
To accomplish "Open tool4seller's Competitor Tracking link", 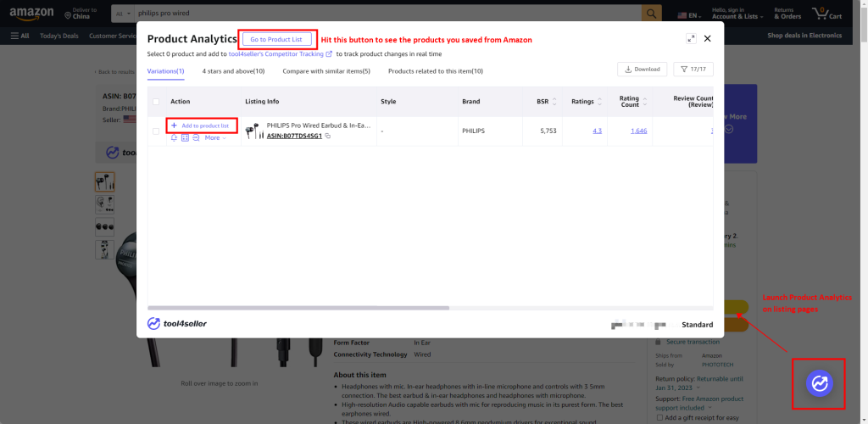I will tap(280, 54).
